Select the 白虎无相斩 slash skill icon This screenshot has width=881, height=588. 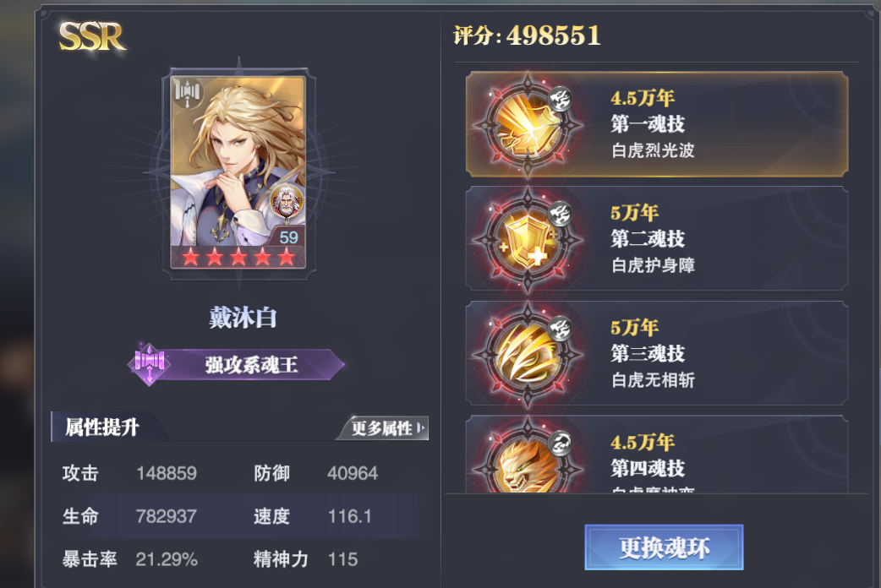pos(527,354)
